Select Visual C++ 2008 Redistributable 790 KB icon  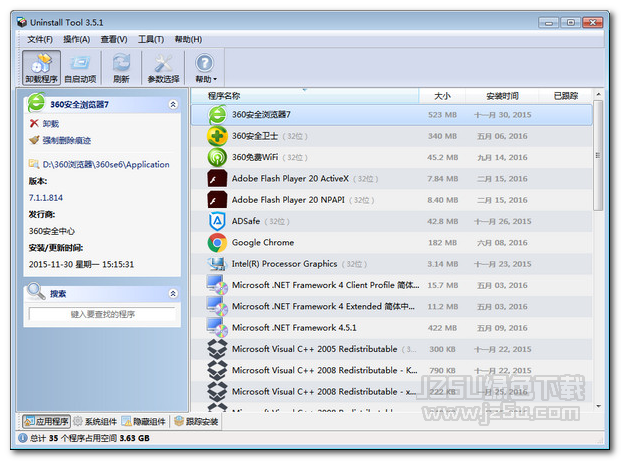click(x=217, y=370)
